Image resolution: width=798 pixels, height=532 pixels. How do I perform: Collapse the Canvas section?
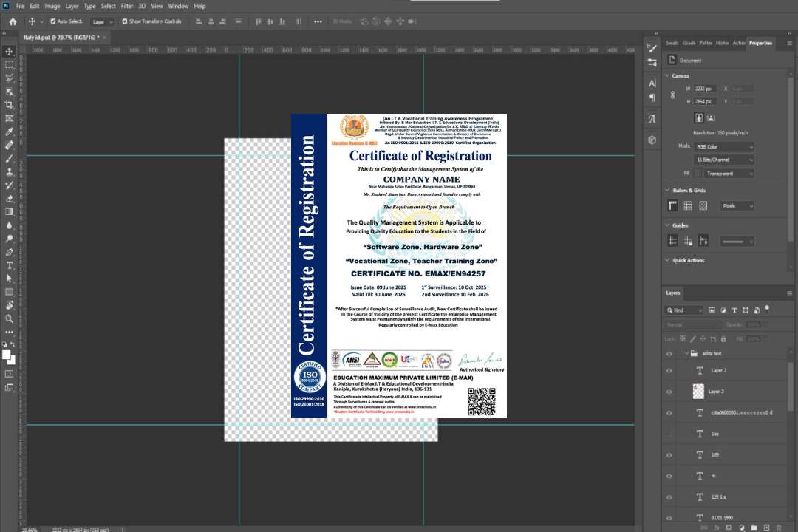[x=668, y=75]
